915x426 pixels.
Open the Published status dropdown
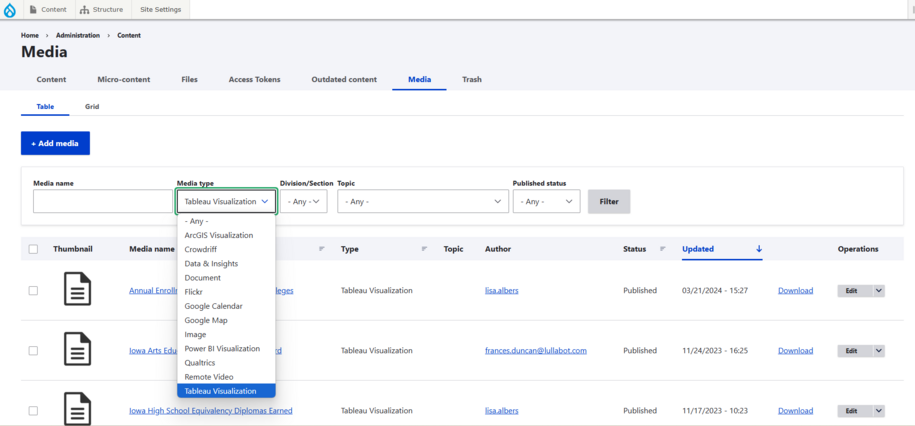click(546, 201)
